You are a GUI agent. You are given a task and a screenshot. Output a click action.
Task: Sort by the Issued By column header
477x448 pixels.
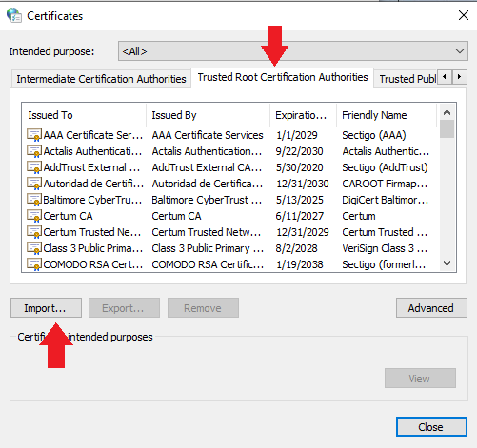(208, 115)
